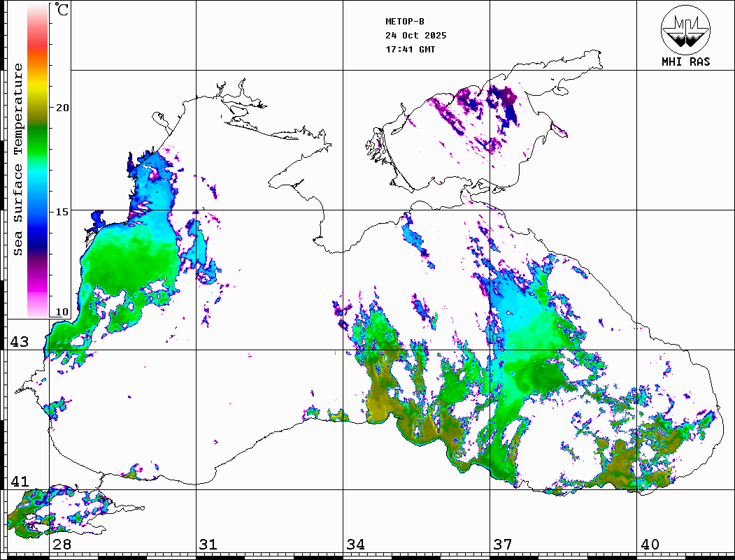735x560 pixels.
Task: Click the latitude 41 axis label
Action: pyautogui.click(x=19, y=482)
